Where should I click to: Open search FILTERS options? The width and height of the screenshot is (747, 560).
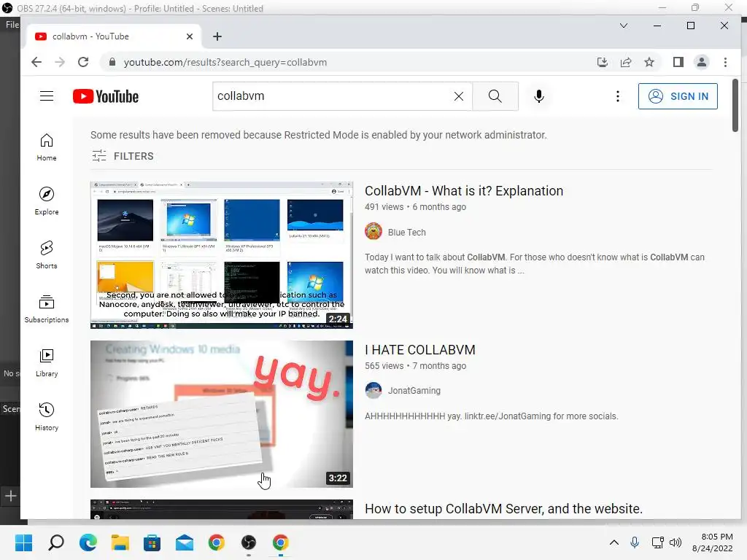coord(123,156)
